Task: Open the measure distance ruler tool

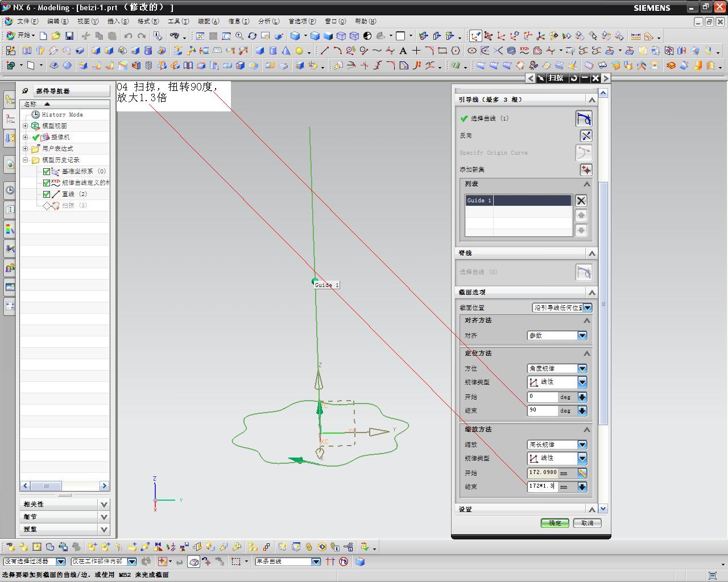Action: (636, 36)
